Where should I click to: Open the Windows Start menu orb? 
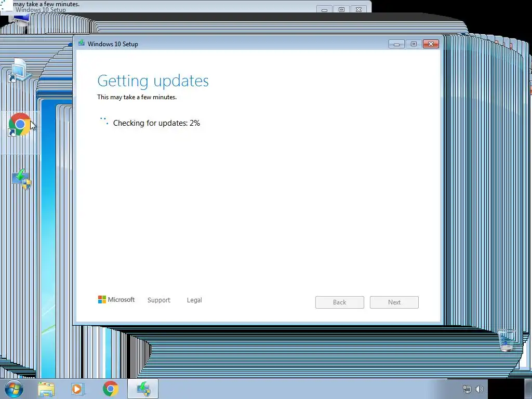(14, 389)
